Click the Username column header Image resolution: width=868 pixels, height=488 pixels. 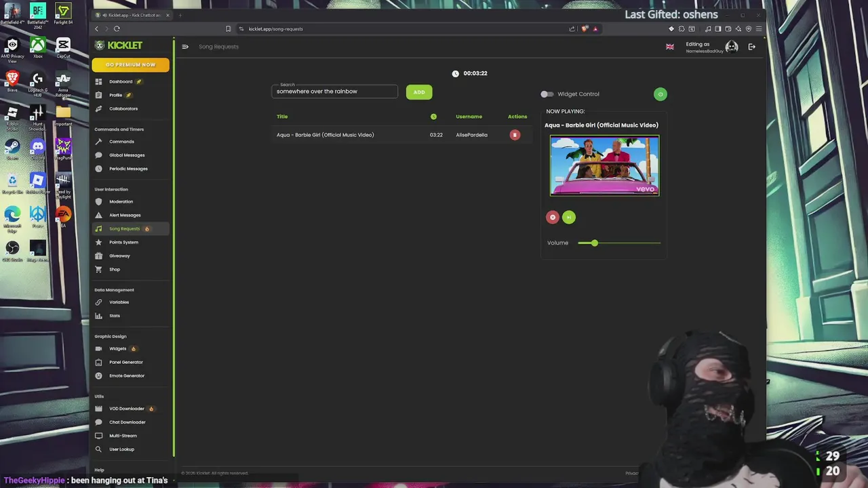pyautogui.click(x=469, y=117)
